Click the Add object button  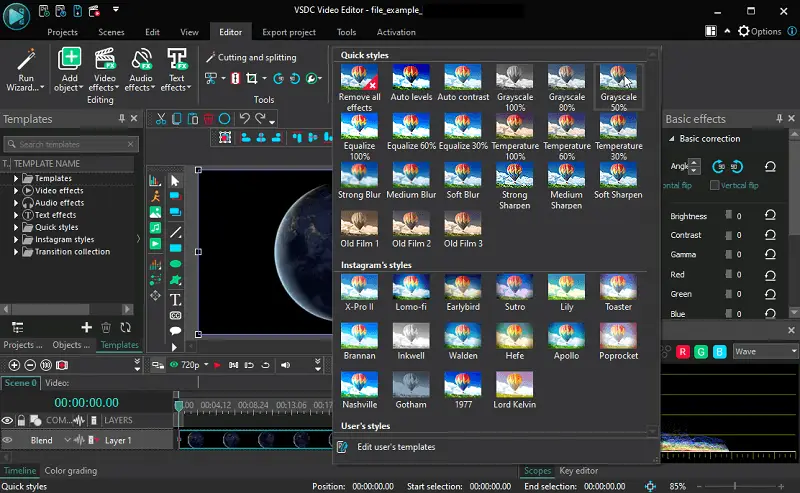point(69,70)
